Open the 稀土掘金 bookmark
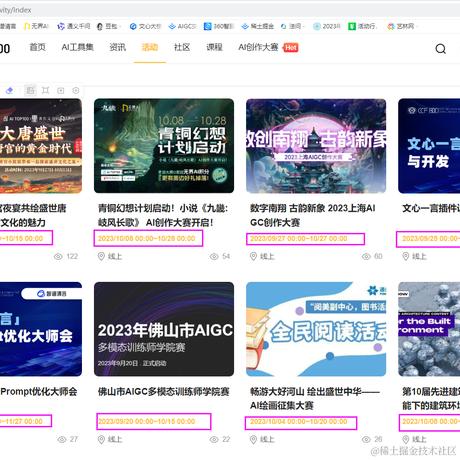The height and width of the screenshot is (460, 460). pos(257,26)
